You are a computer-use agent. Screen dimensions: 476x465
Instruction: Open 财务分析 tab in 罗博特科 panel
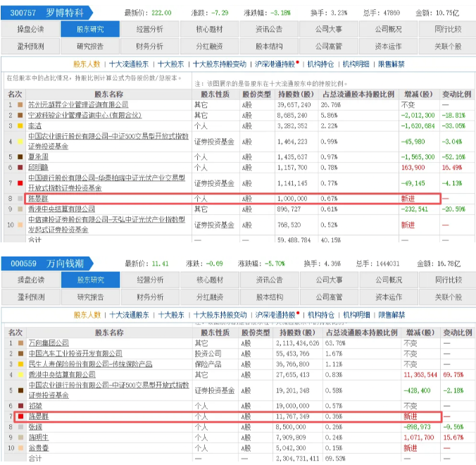click(x=150, y=46)
